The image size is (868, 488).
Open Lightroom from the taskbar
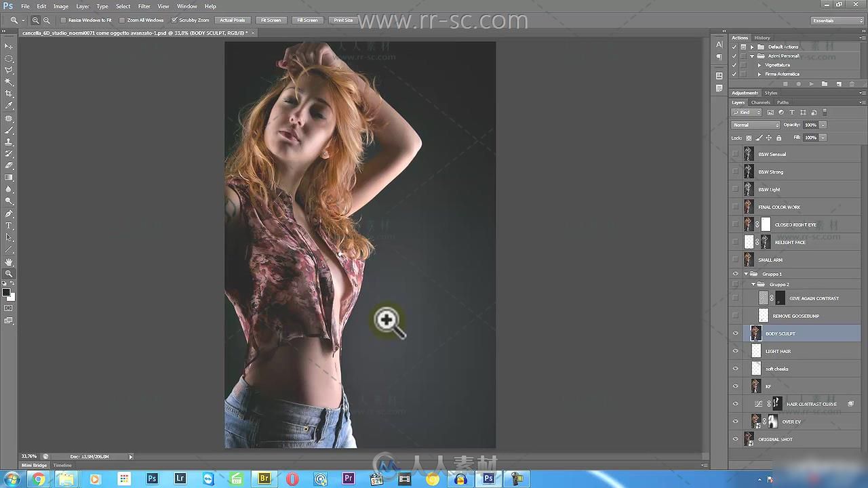pos(180,479)
